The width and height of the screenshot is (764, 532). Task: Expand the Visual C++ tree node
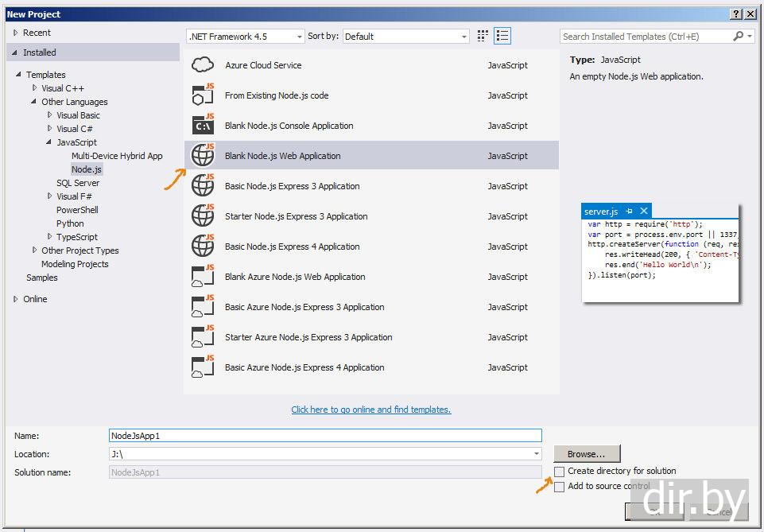click(35, 88)
